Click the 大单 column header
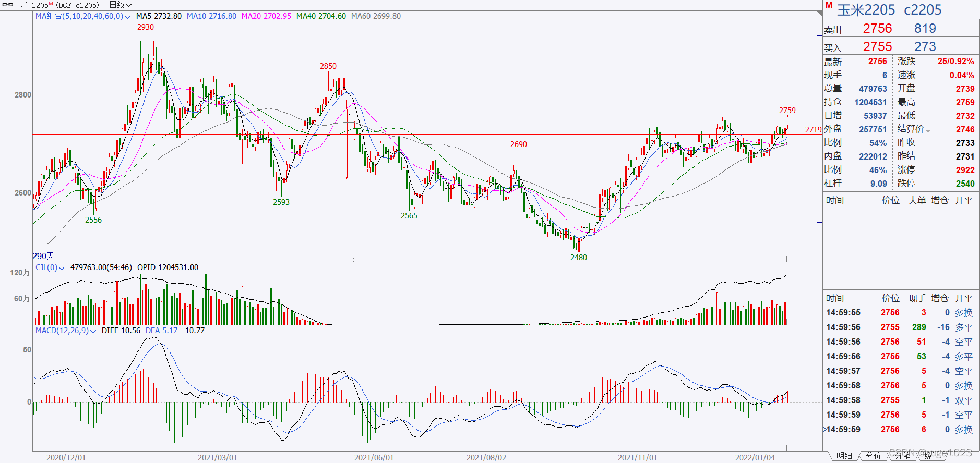980x463 pixels. (917, 200)
